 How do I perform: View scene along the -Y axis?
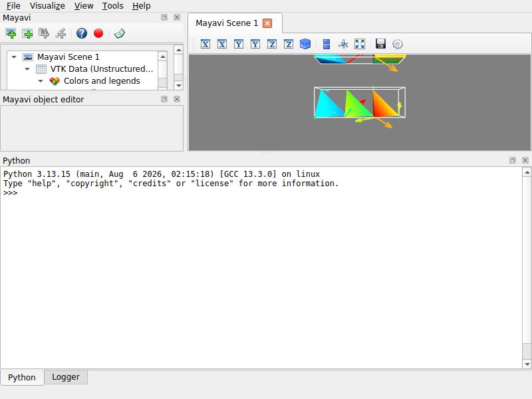pyautogui.click(x=239, y=44)
